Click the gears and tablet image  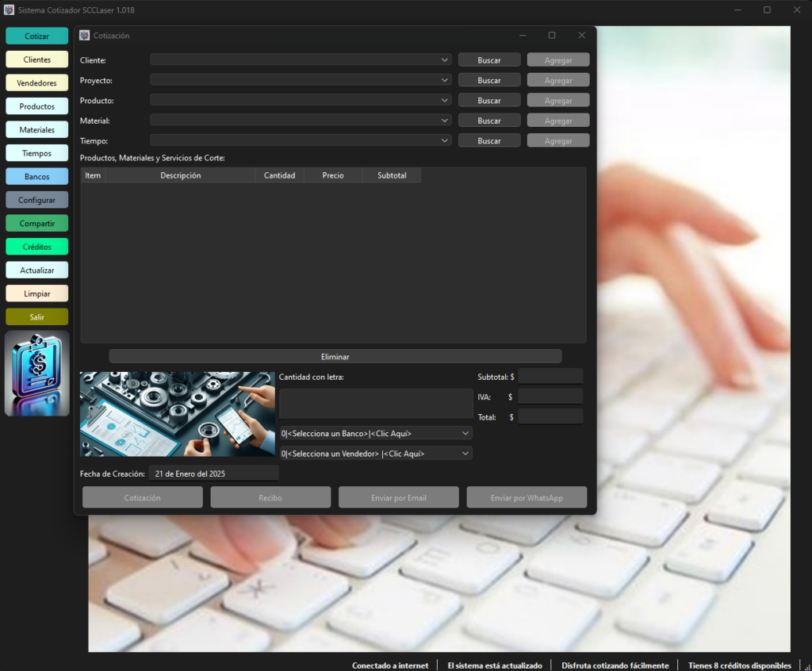(x=177, y=414)
